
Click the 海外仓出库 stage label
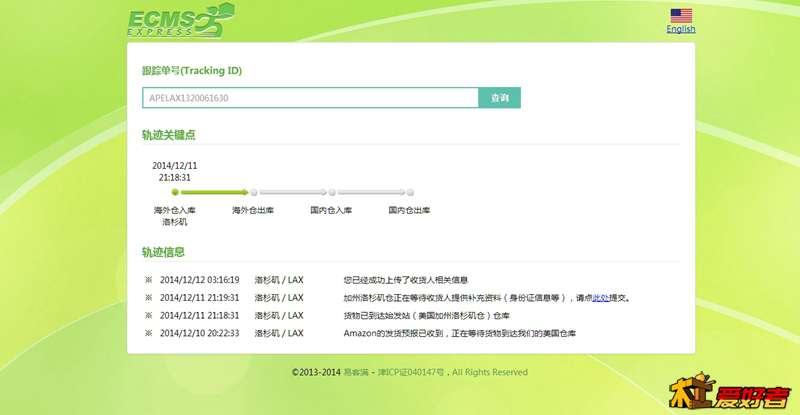click(x=253, y=210)
